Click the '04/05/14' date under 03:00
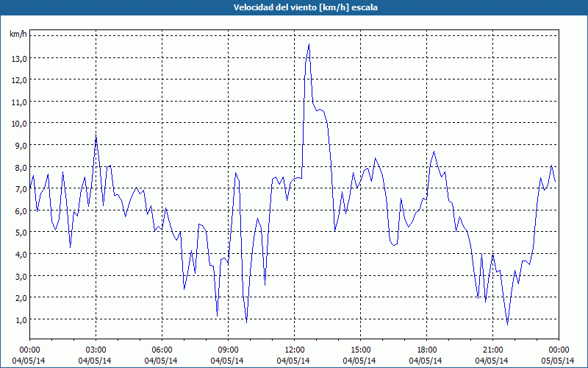Image resolution: width=588 pixels, height=368 pixels. pyautogui.click(x=95, y=361)
